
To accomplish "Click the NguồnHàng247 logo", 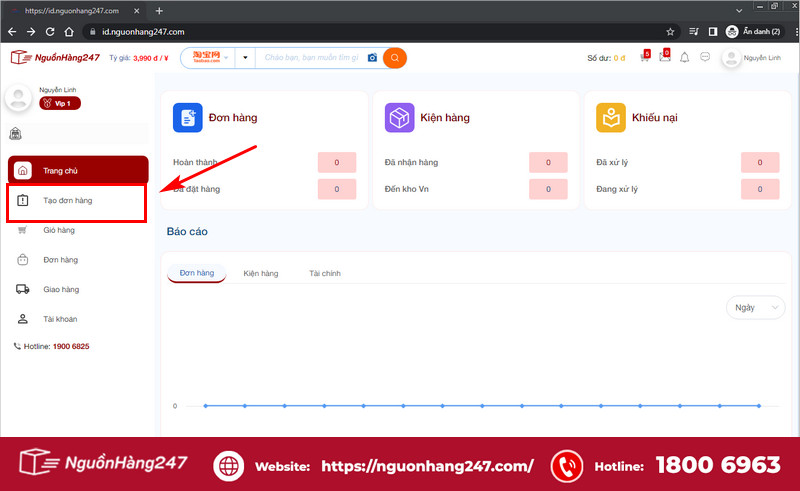I will [55, 57].
